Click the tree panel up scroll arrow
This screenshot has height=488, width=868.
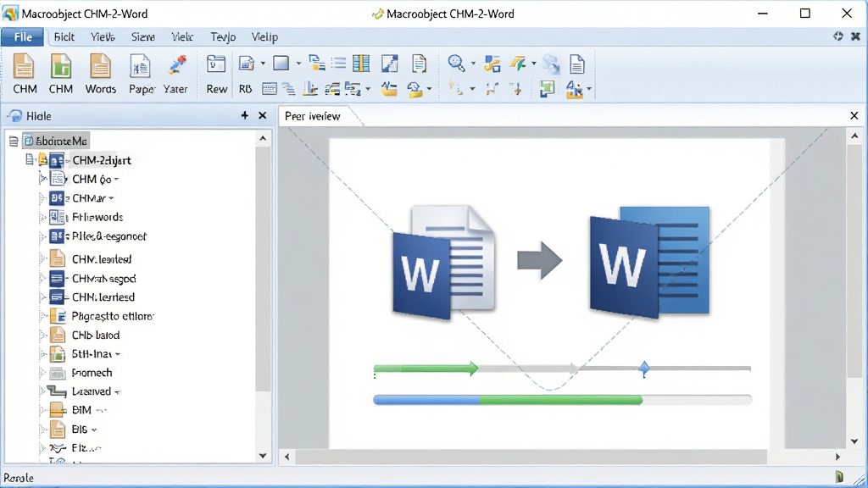pos(263,138)
